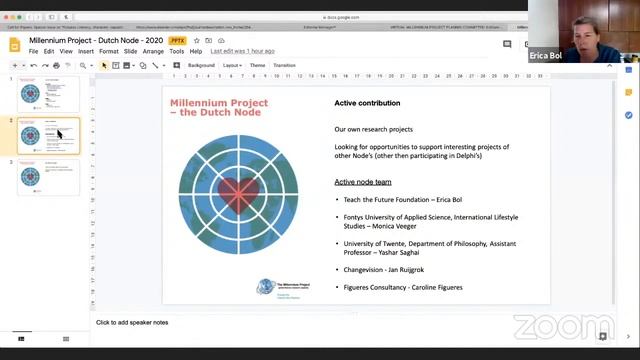The width and height of the screenshot is (640, 360).
Task: Click the browser forward button
Action: 38,17
